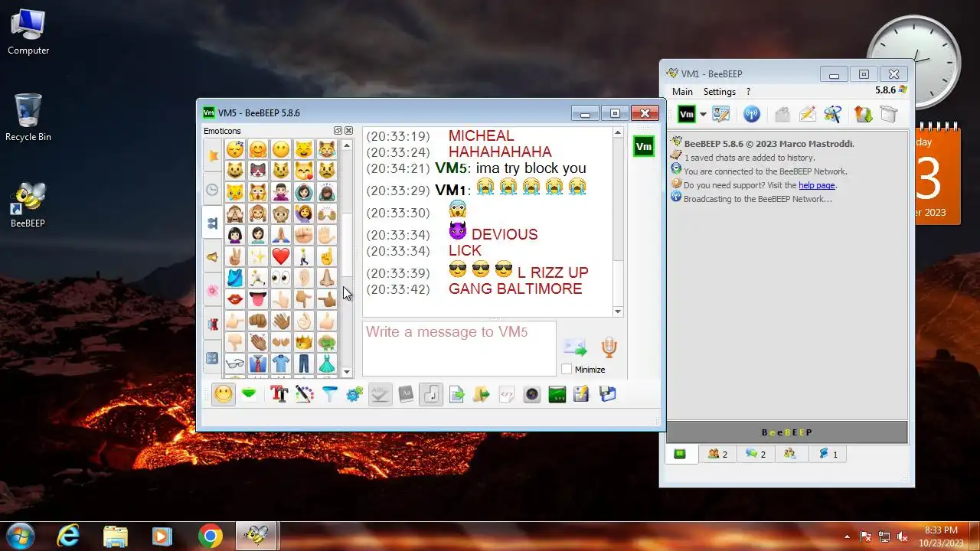This screenshot has height=551, width=980.
Task: Select the symbols emoticon tab at bottom
Action: (213, 358)
